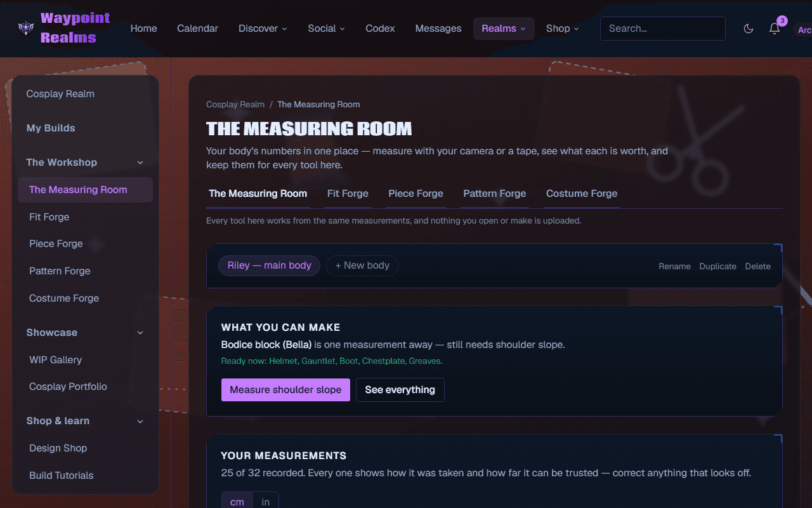
Task: Open Messages in top navigation
Action: tap(438, 29)
